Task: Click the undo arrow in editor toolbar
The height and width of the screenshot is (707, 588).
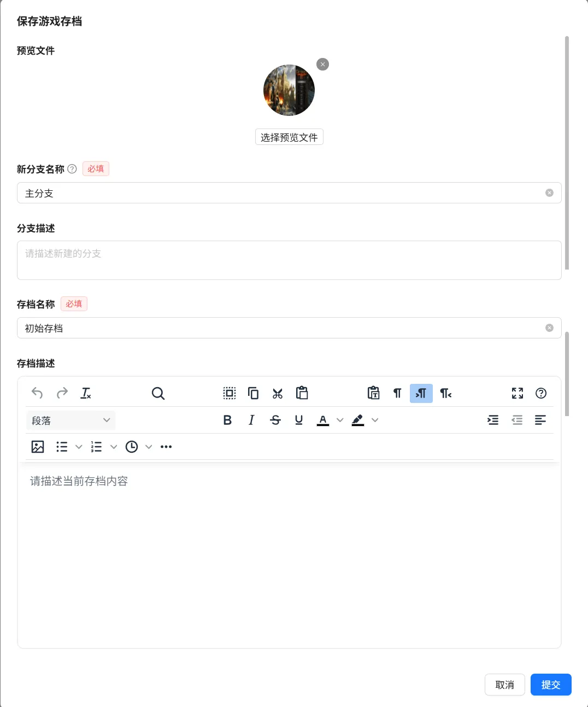Action: pyautogui.click(x=37, y=393)
